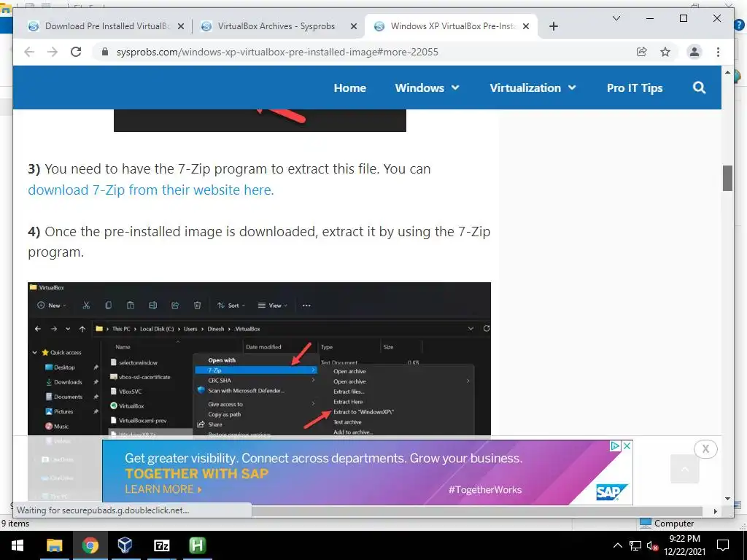The width and height of the screenshot is (747, 560).
Task: Follow download 7-Zip from their website link
Action: tap(150, 190)
